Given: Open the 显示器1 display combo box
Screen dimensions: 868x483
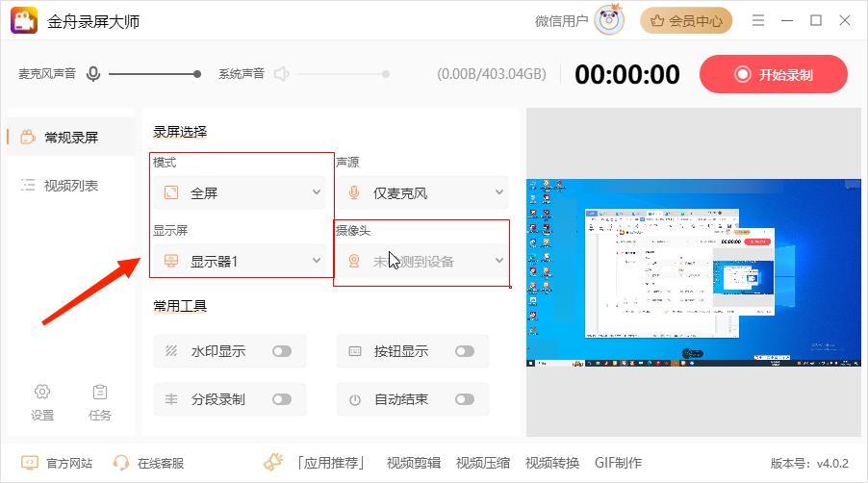Looking at the screenshot, I should pyautogui.click(x=240, y=261).
